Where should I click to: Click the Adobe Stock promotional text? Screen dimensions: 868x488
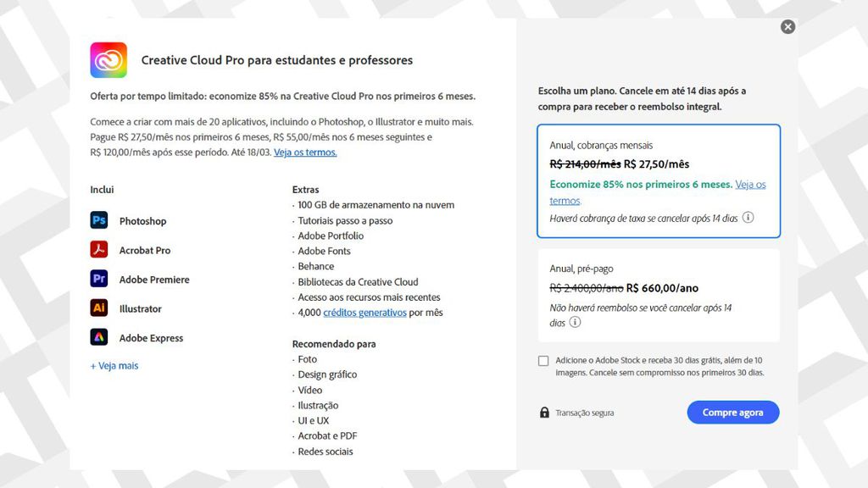(661, 367)
